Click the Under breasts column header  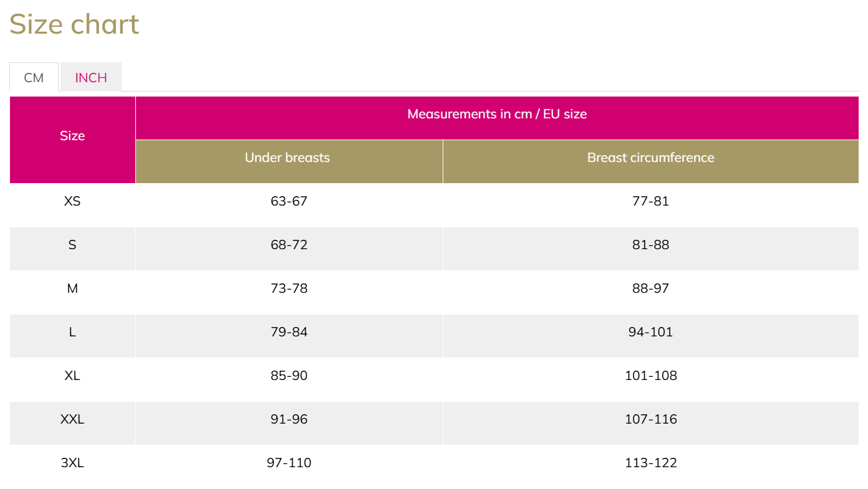(x=287, y=158)
